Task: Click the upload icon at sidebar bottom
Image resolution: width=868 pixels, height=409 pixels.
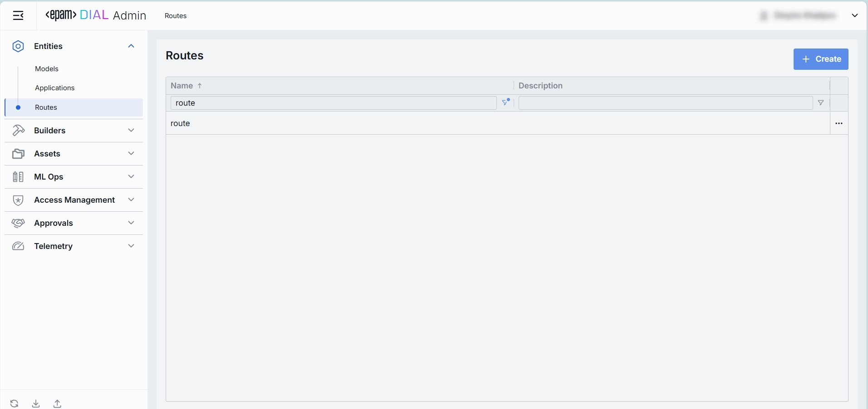Action: (57, 404)
